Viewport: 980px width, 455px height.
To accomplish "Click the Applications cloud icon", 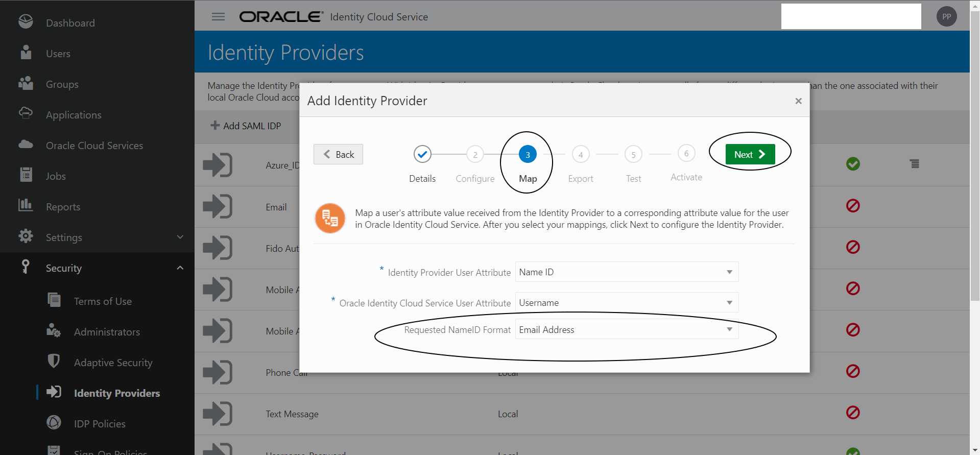I will 26,113.
